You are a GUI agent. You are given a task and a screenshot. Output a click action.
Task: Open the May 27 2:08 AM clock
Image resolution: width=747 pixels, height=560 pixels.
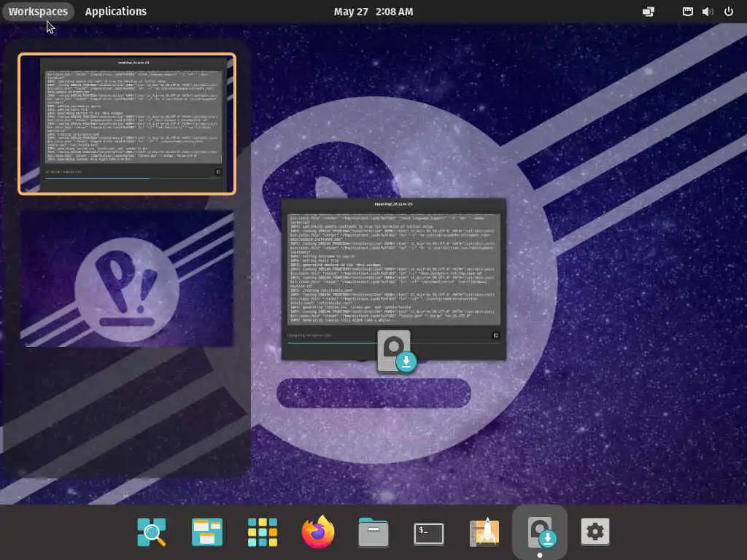click(373, 12)
